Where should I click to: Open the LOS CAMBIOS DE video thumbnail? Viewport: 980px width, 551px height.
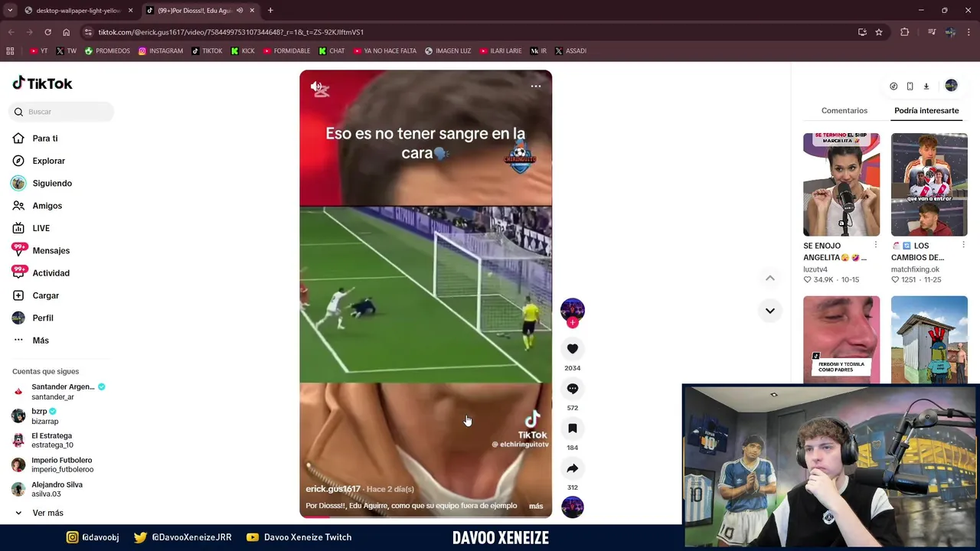coord(929,184)
